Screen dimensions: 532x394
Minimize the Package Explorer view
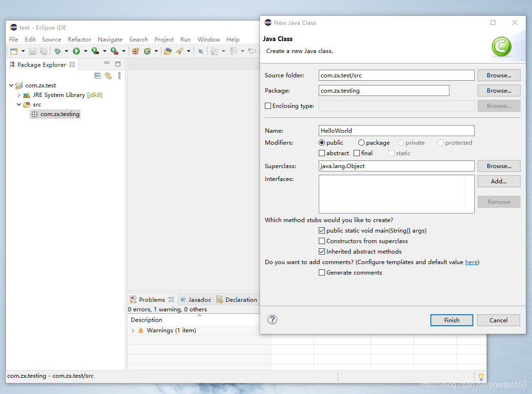[107, 63]
